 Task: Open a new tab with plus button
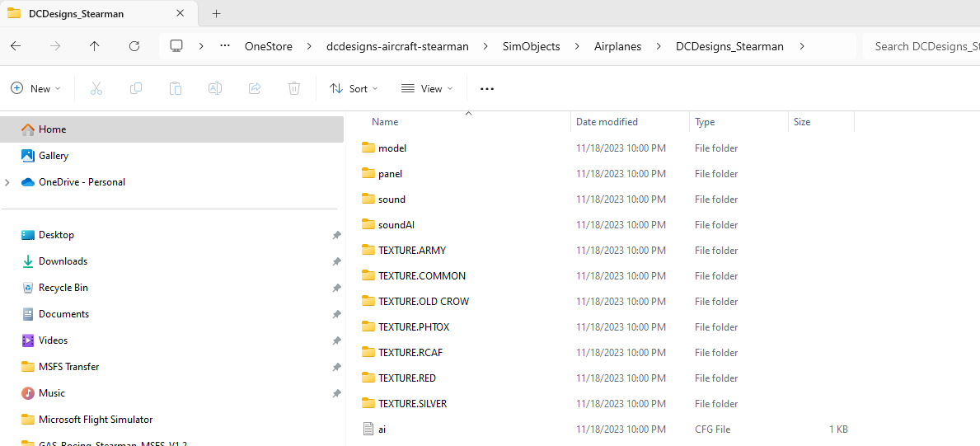[216, 13]
